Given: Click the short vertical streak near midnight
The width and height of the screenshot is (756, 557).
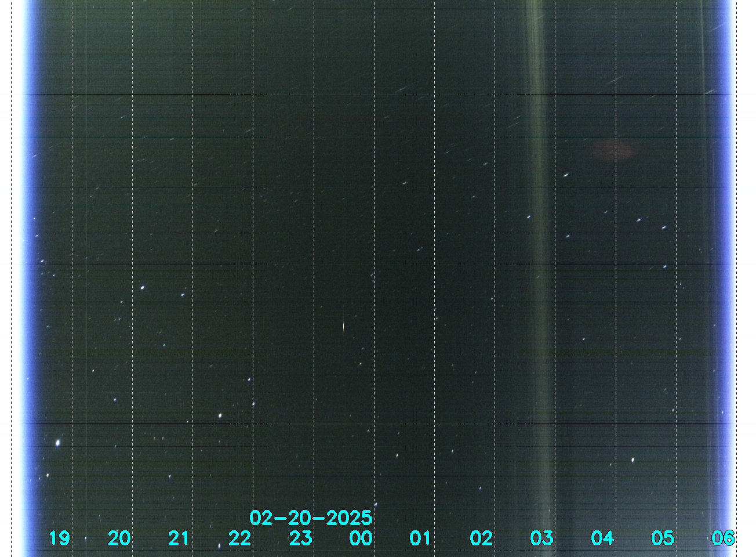Looking at the screenshot, I should coord(344,327).
